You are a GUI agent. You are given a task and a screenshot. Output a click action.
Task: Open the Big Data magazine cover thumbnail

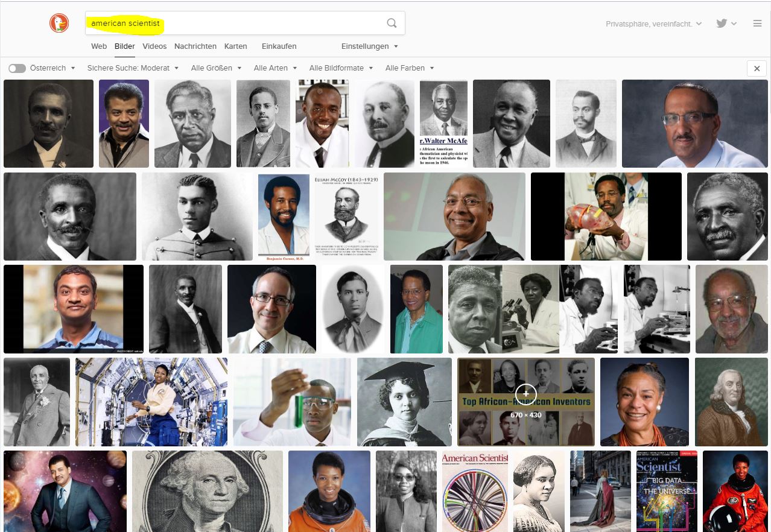tap(667, 491)
